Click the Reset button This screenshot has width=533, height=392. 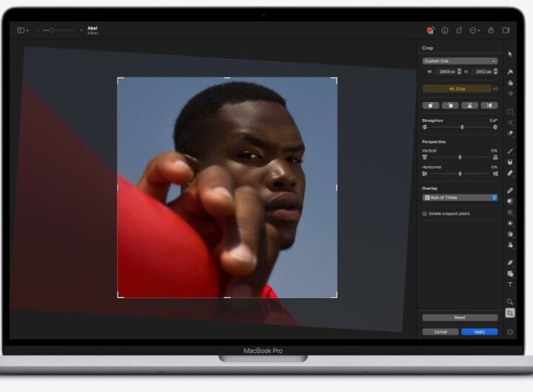coord(460,317)
